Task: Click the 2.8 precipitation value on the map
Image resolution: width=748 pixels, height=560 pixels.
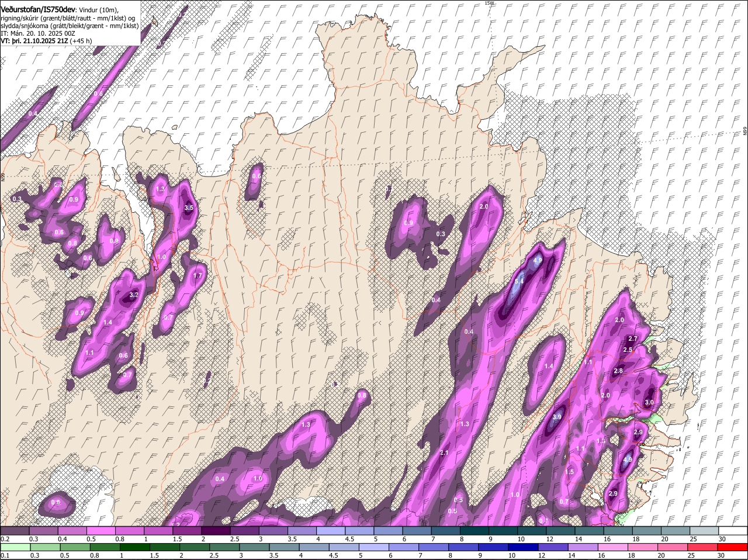Action: [618, 371]
